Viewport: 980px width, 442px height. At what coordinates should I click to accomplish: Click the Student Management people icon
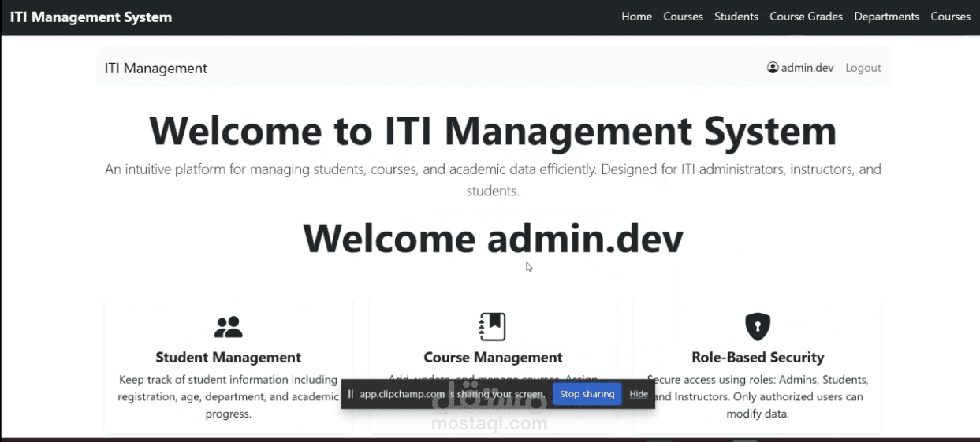pos(229,326)
